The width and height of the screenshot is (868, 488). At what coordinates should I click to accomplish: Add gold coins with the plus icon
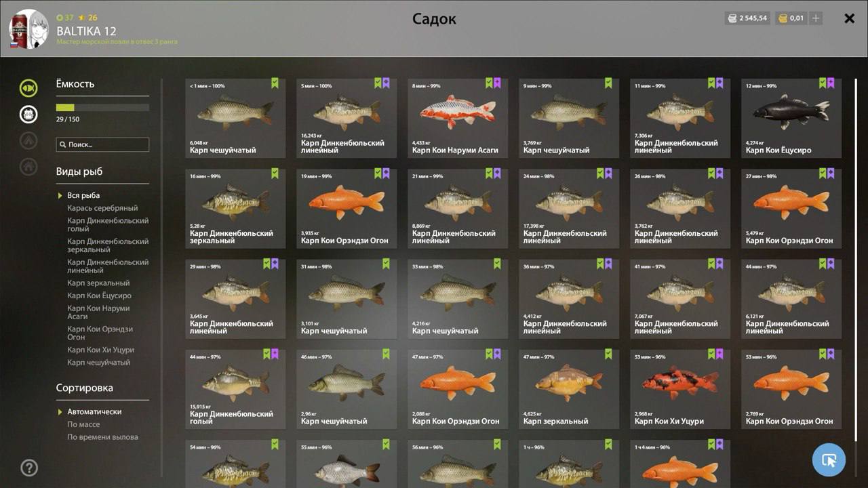click(x=816, y=18)
